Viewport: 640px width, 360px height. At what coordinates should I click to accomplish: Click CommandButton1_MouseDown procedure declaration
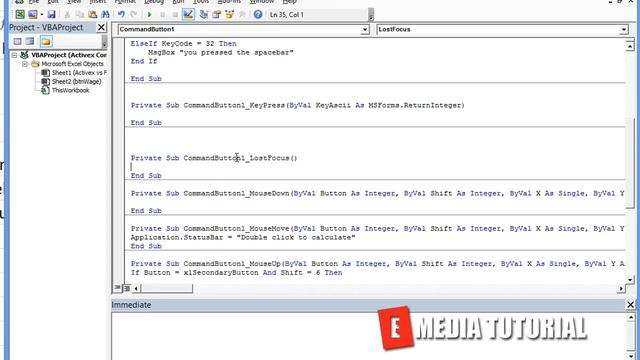378,193
